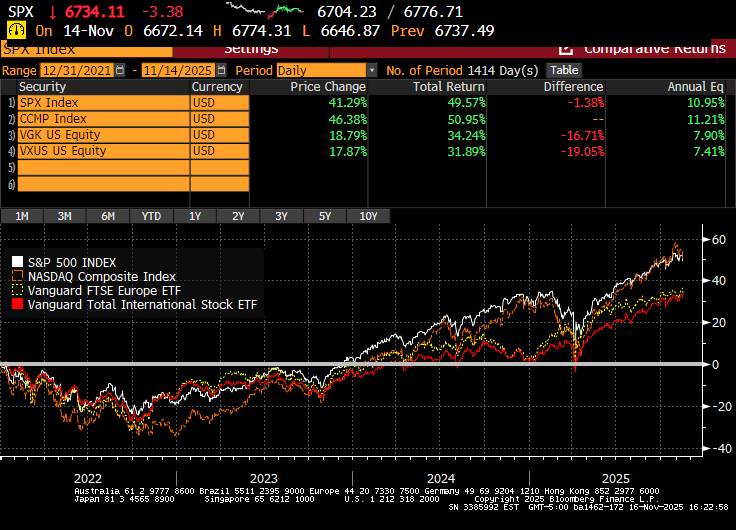Click the Currency column header

coord(217,87)
